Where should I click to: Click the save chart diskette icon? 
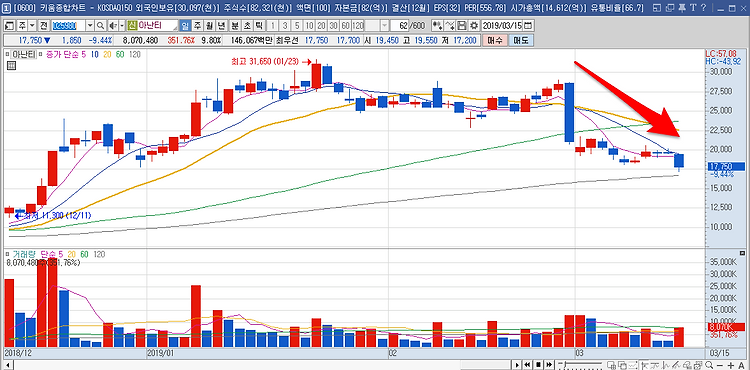pyautogui.click(x=462, y=25)
